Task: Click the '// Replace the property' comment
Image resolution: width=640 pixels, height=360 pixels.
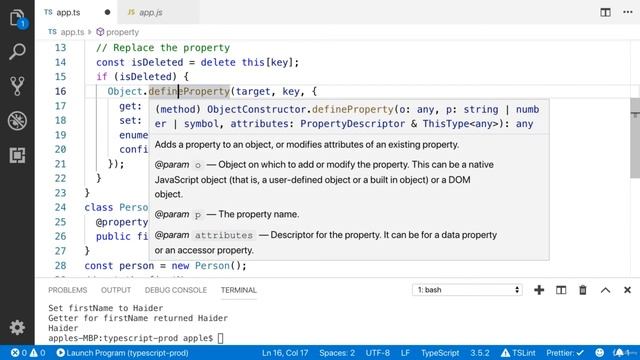Action: click(x=163, y=48)
